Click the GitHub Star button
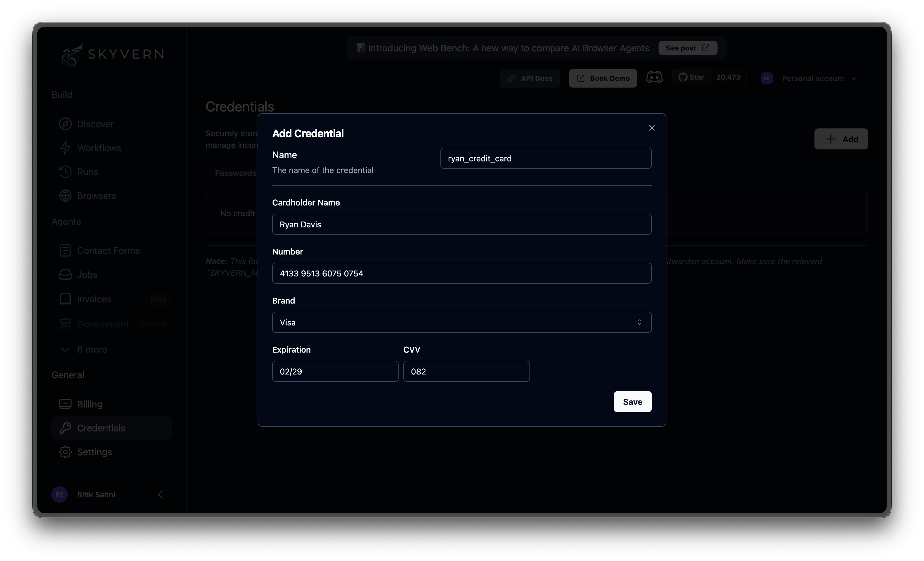The width and height of the screenshot is (924, 561). coord(691,77)
